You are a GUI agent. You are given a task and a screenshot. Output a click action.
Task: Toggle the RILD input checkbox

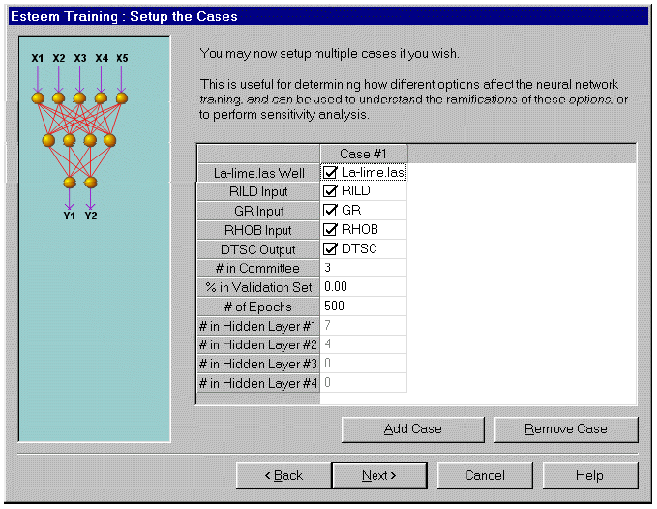(331, 192)
